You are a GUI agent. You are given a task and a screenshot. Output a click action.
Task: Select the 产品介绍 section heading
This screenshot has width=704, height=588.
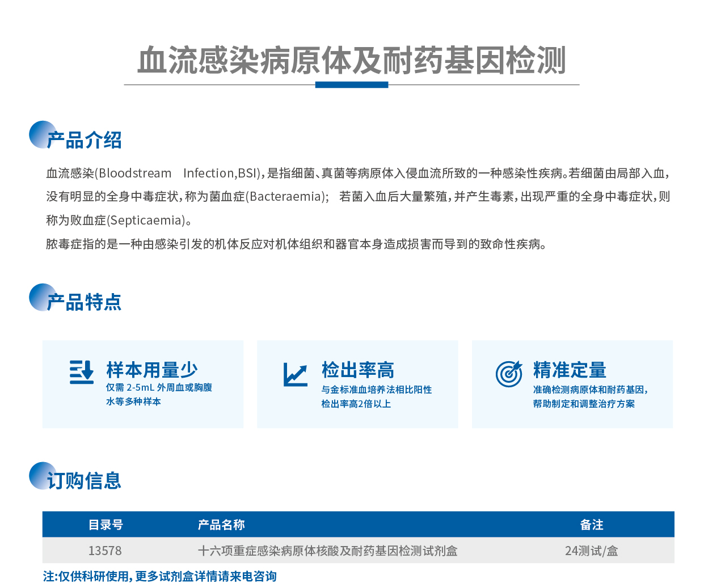pos(85,140)
